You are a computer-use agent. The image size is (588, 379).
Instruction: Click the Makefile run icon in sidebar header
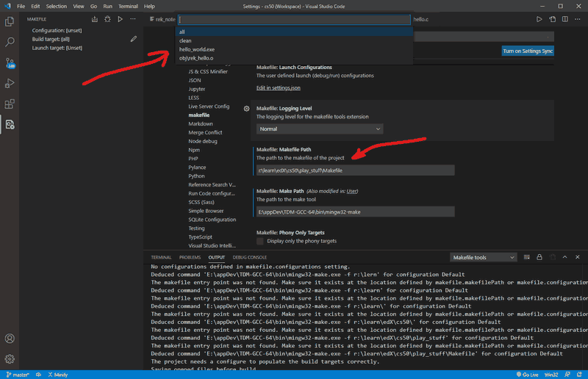(120, 19)
